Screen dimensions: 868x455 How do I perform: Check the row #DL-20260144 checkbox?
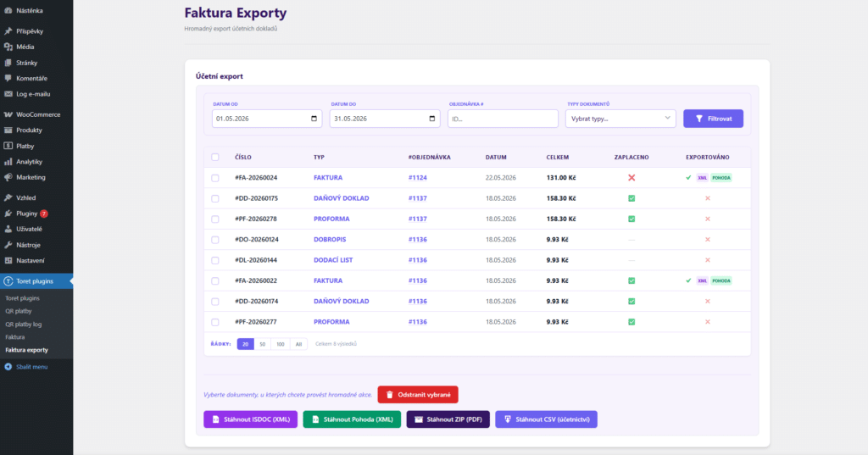click(x=215, y=260)
